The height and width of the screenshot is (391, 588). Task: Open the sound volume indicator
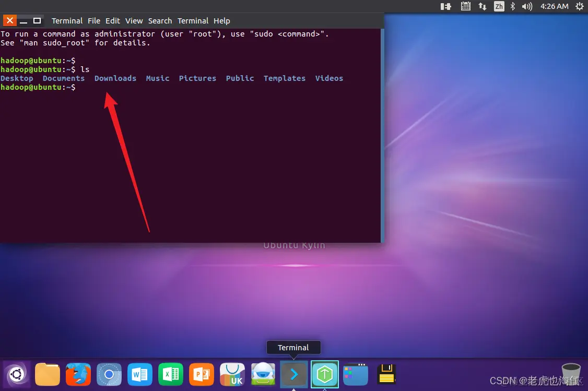pos(527,6)
